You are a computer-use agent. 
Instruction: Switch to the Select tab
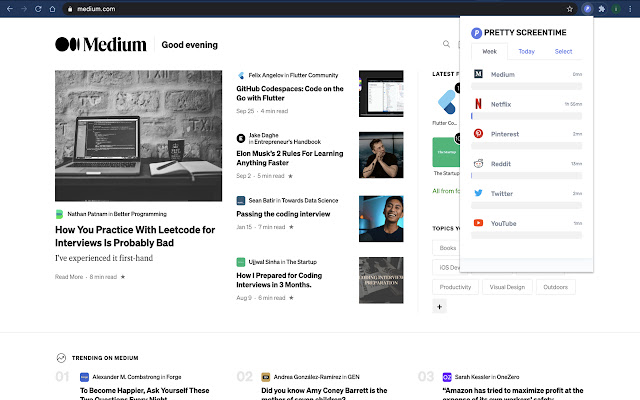click(563, 51)
